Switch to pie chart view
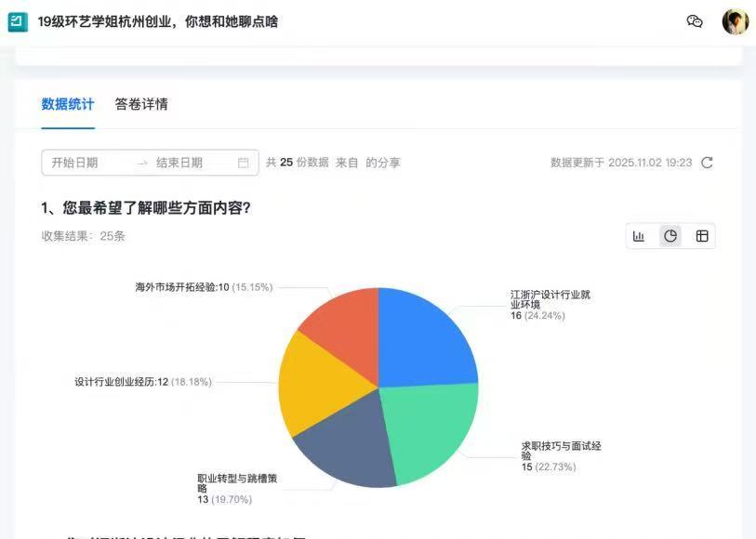 tap(670, 236)
